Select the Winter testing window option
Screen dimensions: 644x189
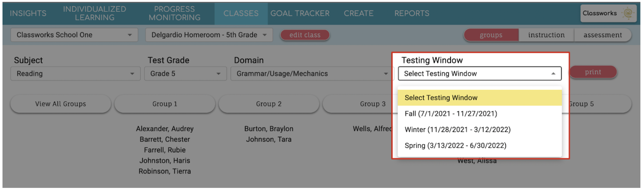[x=457, y=130]
